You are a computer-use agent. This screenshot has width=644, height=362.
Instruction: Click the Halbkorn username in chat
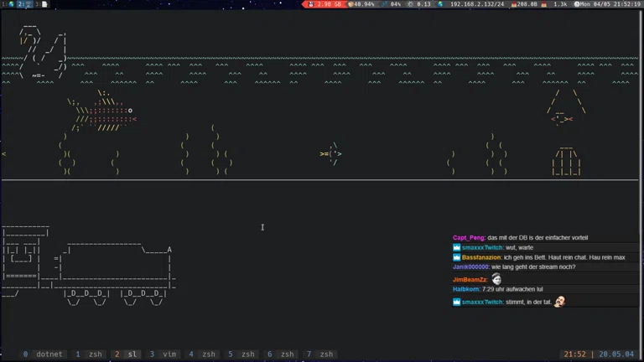[466, 289]
